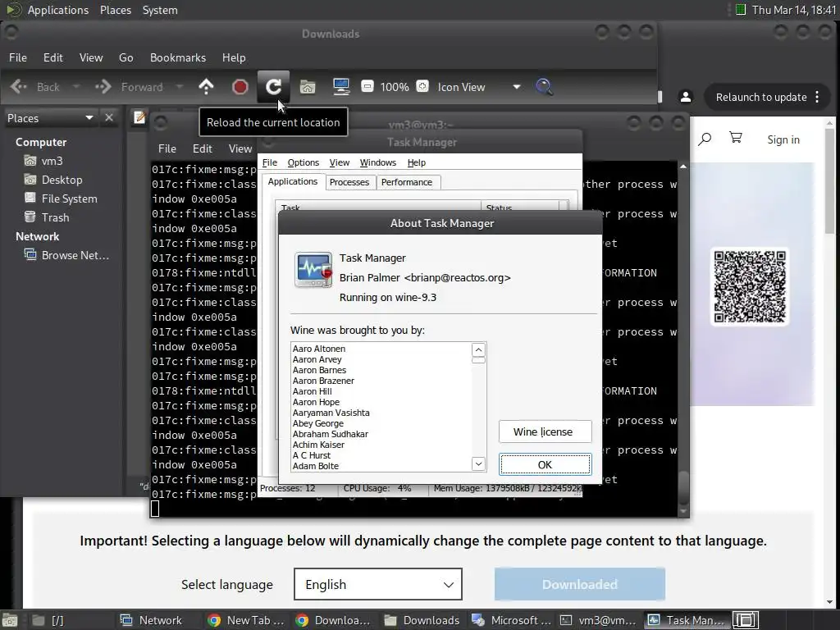The width and height of the screenshot is (840, 630).
Task: Open the Computer toolbar icon
Action: tap(341, 87)
